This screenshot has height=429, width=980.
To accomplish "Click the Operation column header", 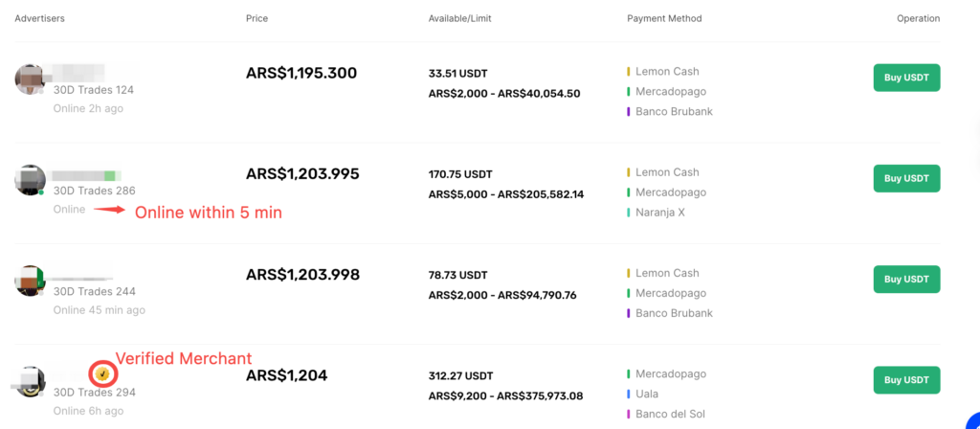I will (x=918, y=18).
